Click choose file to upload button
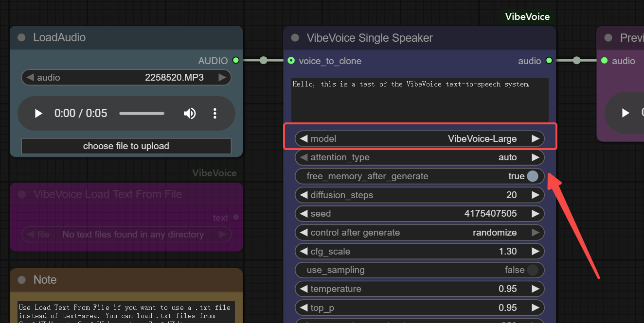 point(126,146)
